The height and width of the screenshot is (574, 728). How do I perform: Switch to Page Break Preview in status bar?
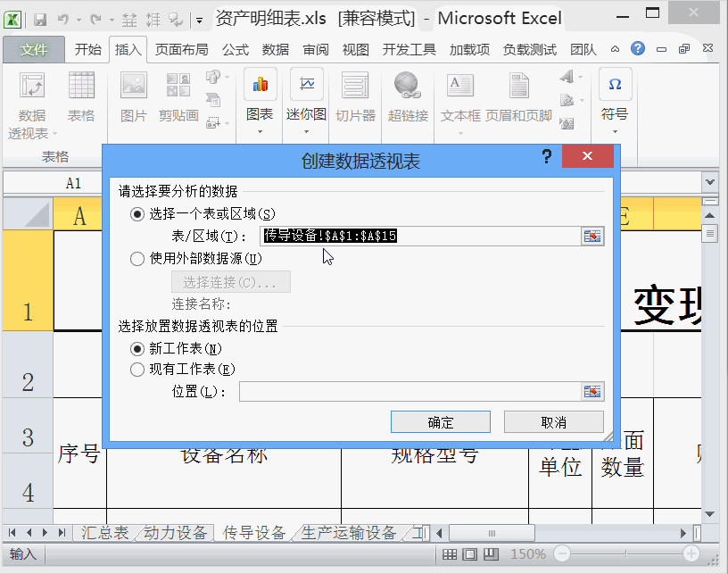pos(491,554)
